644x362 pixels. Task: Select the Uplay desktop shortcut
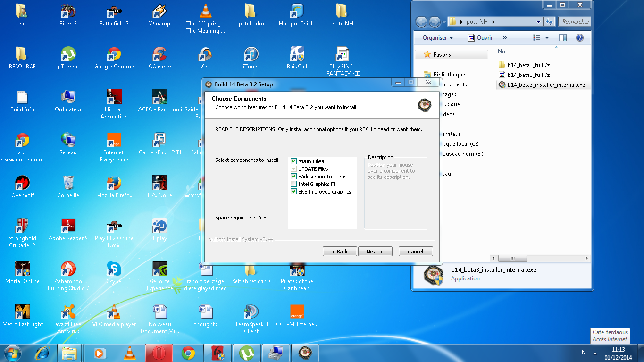point(160,230)
